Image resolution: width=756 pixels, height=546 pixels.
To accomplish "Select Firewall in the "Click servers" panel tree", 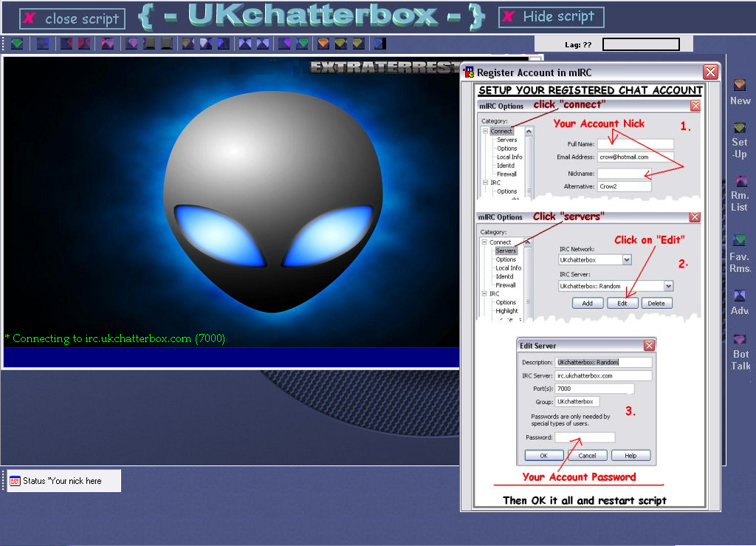I will (506, 285).
